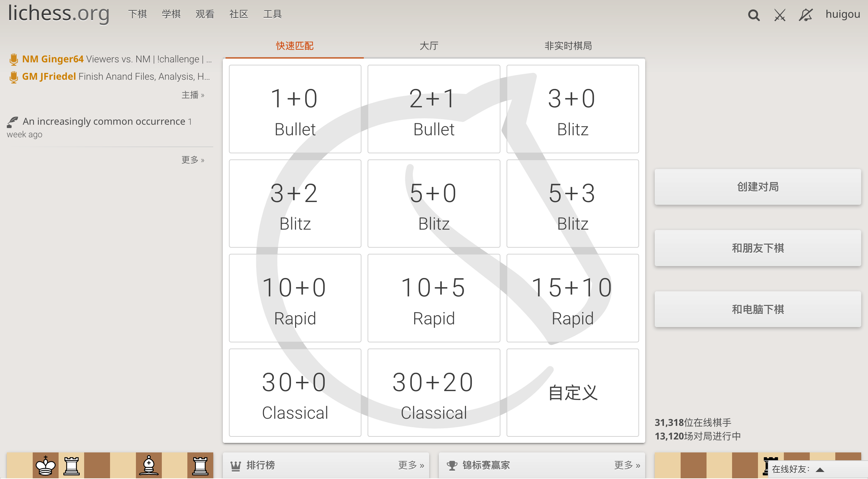The width and height of the screenshot is (868, 479).
Task: Click the microphone icon beside NM Ginger64
Action: point(14,60)
